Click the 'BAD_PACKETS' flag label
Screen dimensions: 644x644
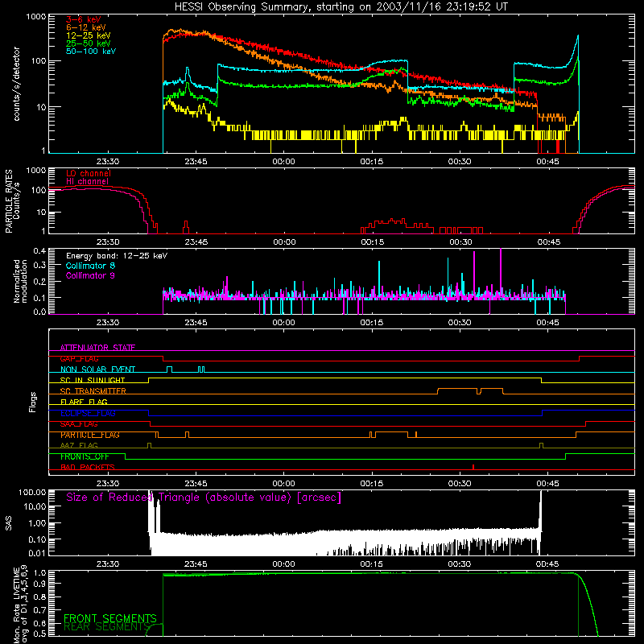click(x=88, y=467)
